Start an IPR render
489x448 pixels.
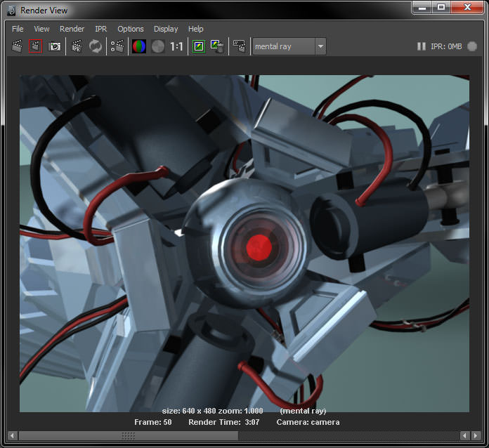point(77,46)
